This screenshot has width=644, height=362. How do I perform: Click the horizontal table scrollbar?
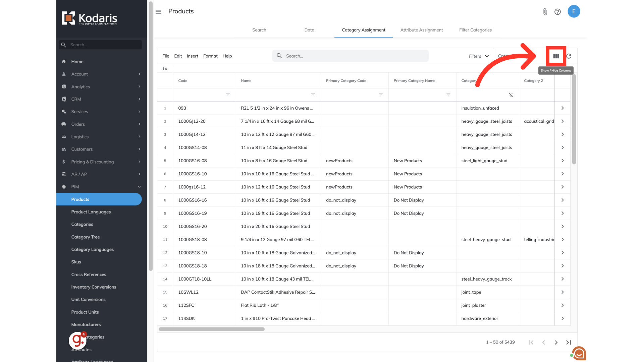pyautogui.click(x=212, y=329)
